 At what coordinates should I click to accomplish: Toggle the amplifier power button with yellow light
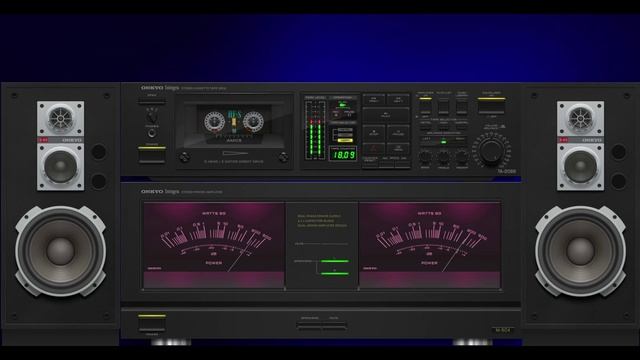[152, 323]
